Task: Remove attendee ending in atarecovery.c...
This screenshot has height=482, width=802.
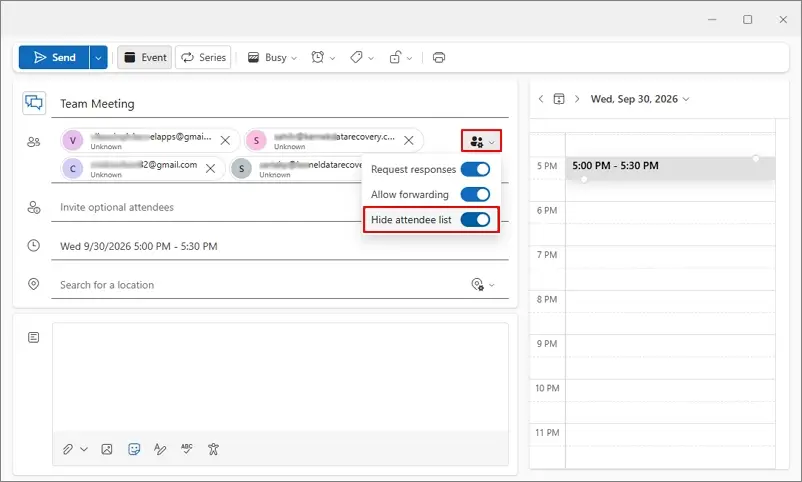Action: [408, 140]
